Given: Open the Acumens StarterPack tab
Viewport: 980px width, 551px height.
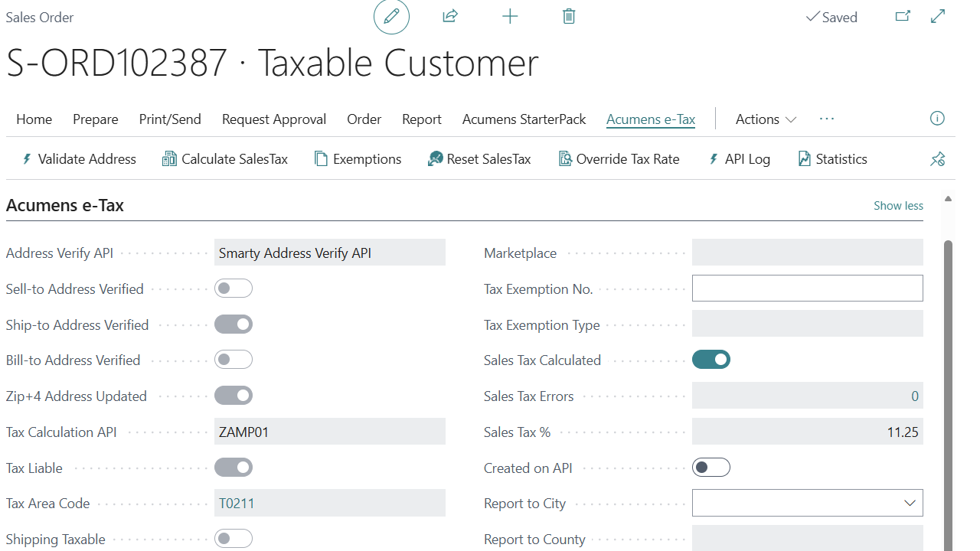Looking at the screenshot, I should (524, 119).
